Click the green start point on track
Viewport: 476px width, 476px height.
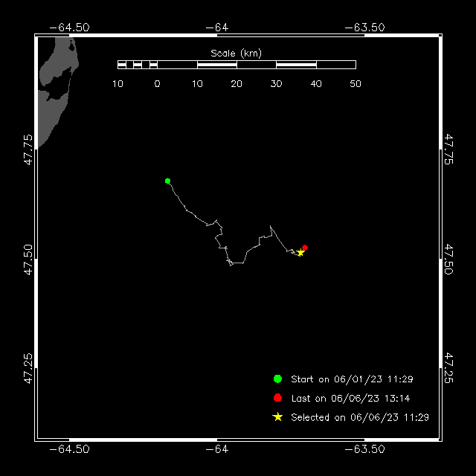167,181
